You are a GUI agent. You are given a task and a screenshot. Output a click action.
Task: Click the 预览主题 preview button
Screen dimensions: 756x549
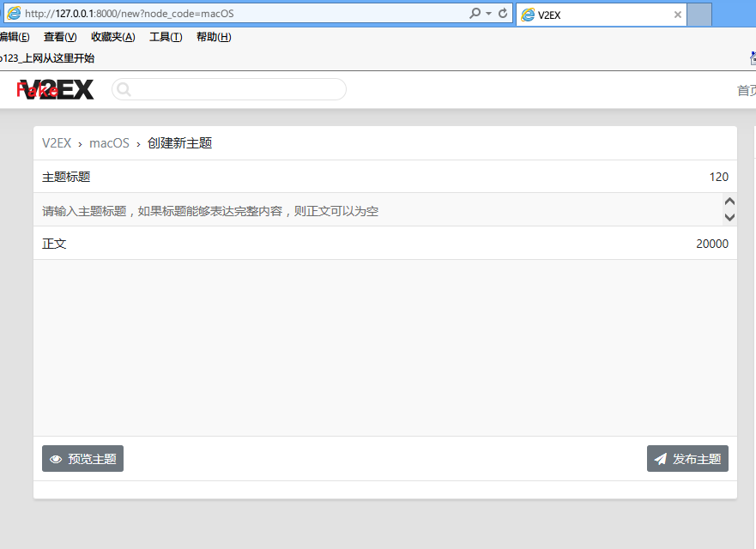click(x=83, y=458)
